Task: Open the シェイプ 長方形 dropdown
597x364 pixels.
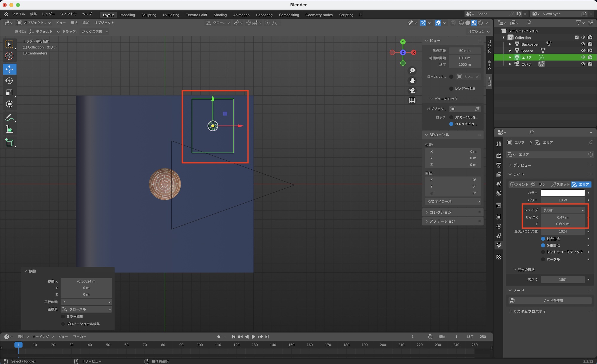Action: 563,210
